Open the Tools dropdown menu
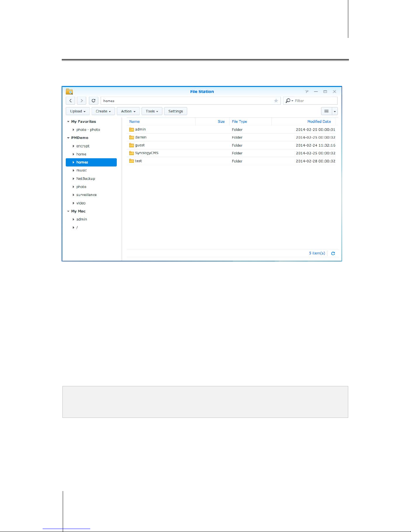 pos(152,111)
